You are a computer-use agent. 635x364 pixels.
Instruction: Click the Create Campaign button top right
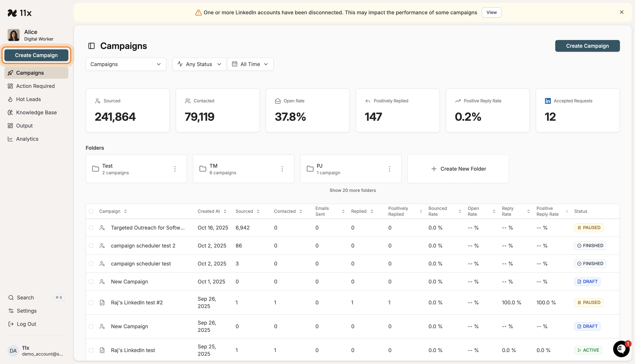pos(587,46)
